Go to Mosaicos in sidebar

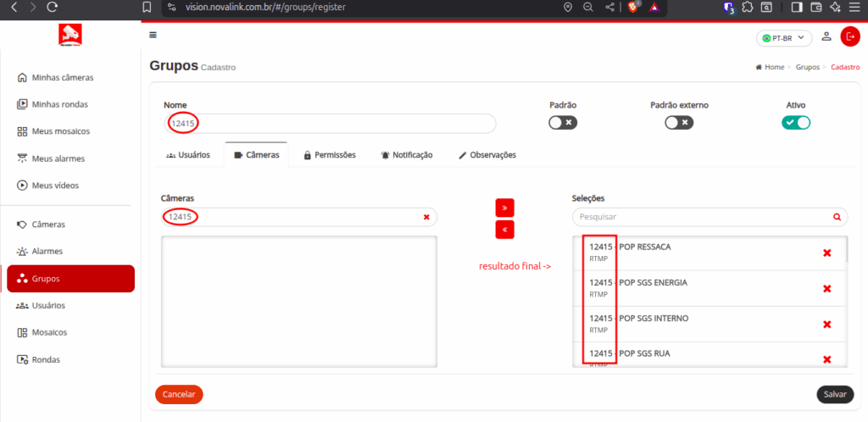(x=70, y=332)
